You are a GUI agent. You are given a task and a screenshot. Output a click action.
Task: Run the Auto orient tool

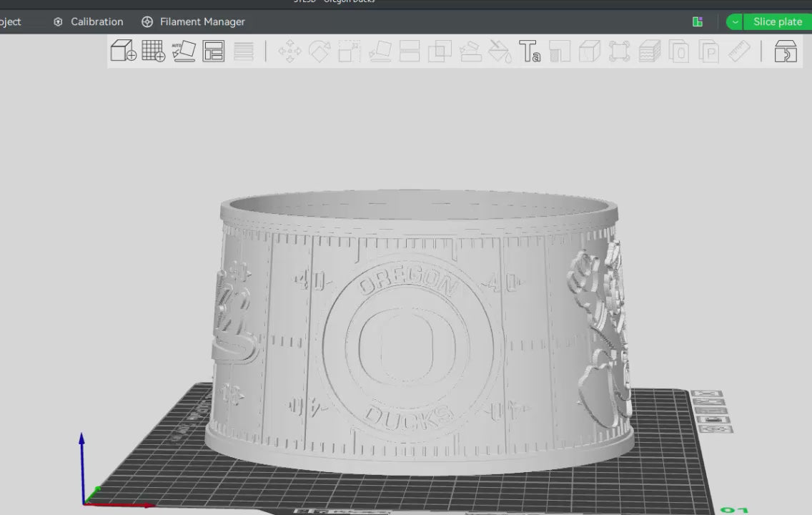(183, 51)
